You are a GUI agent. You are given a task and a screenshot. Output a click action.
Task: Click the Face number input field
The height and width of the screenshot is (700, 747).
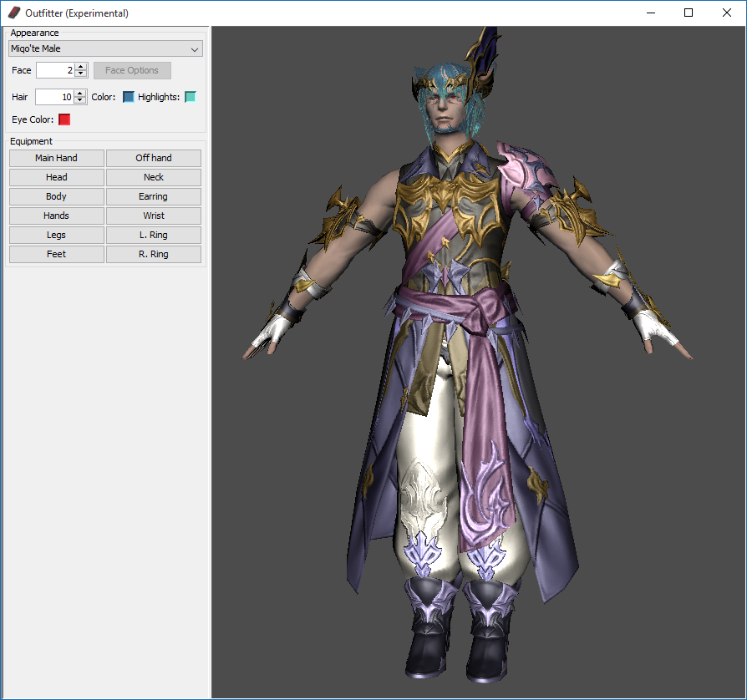55,71
